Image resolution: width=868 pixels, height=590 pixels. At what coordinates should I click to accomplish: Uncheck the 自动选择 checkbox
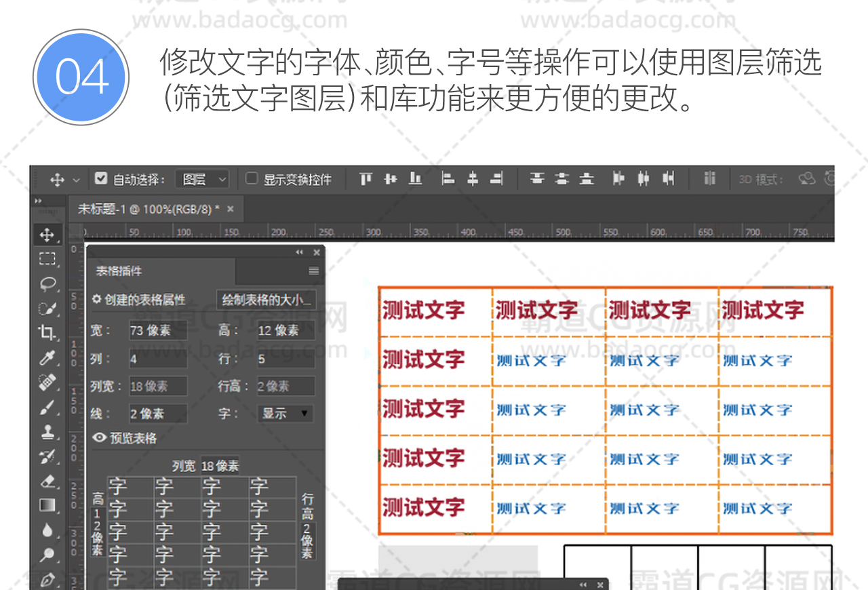tap(101, 179)
